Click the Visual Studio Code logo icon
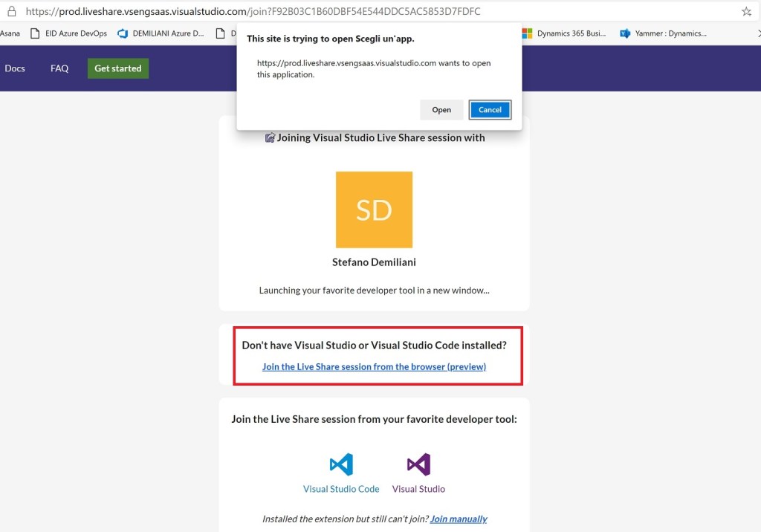Screen dimensions: 761x532 tap(341, 465)
